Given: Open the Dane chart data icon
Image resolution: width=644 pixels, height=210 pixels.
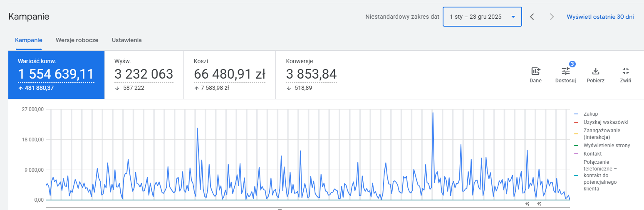Looking at the screenshot, I should tap(535, 71).
